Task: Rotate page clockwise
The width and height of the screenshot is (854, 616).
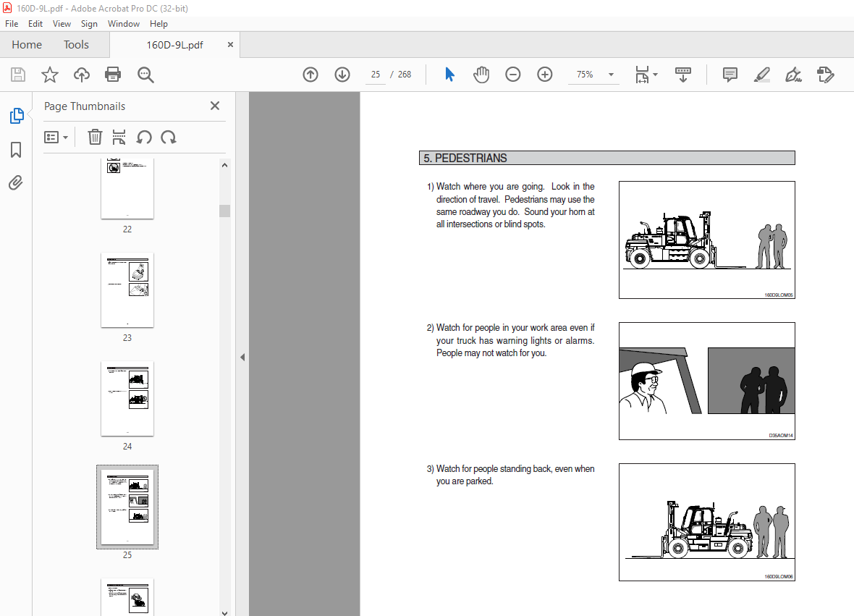Action: [x=169, y=138]
